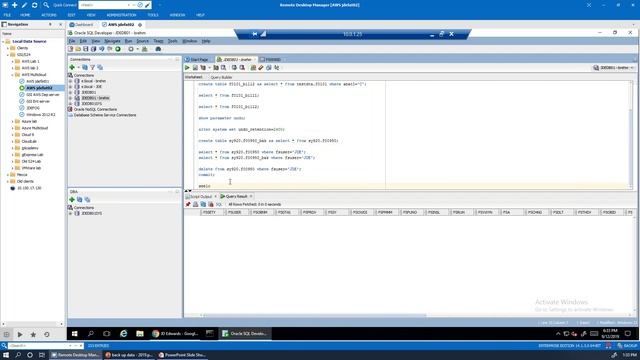640x360 pixels.
Task: Click the New file icon in the SQL Developer toolbar
Action: tap(71, 49)
